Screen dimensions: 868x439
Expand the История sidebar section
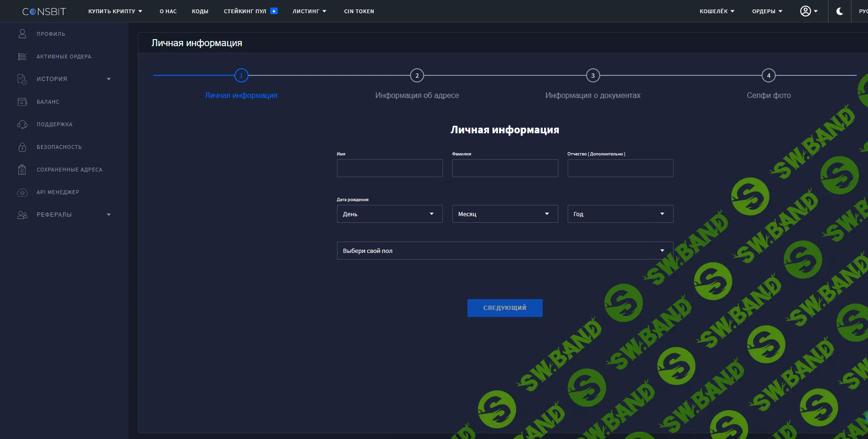[x=109, y=79]
